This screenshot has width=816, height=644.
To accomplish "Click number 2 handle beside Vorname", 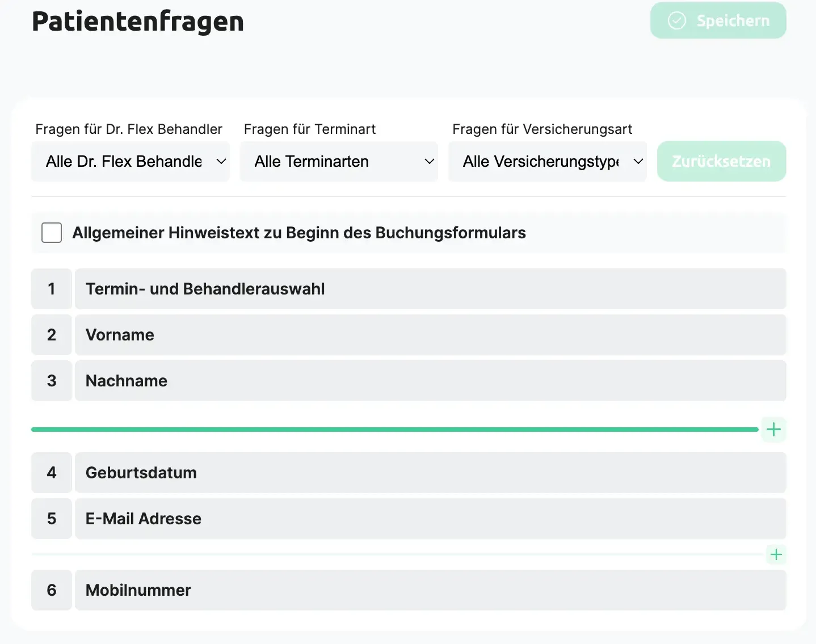I will 52,335.
